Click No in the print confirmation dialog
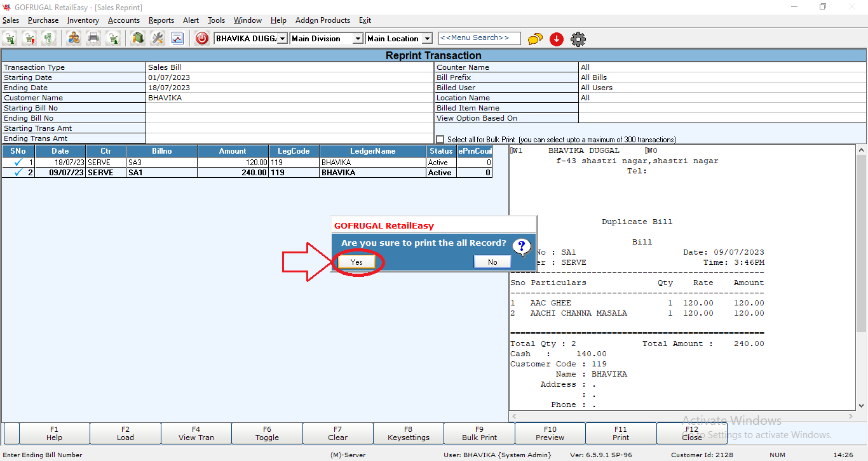 click(x=492, y=262)
